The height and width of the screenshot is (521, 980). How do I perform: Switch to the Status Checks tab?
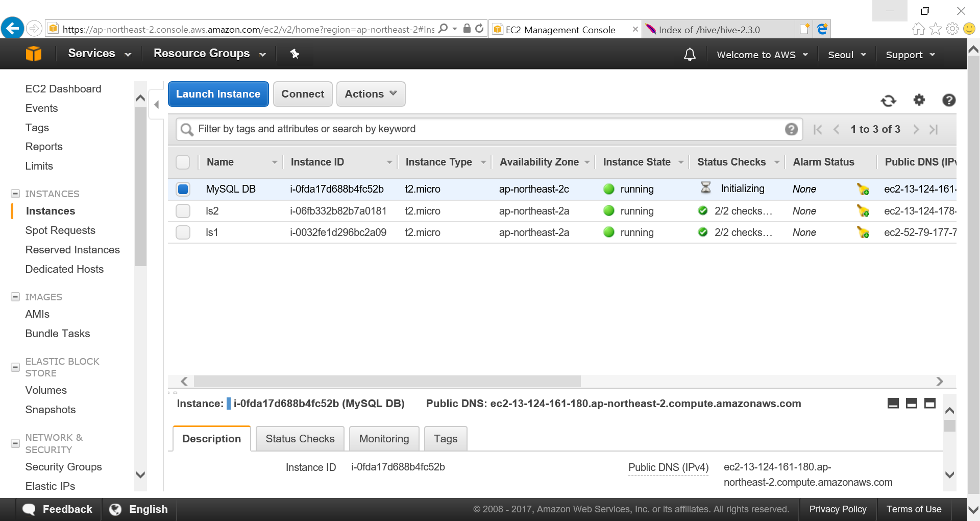coord(300,439)
